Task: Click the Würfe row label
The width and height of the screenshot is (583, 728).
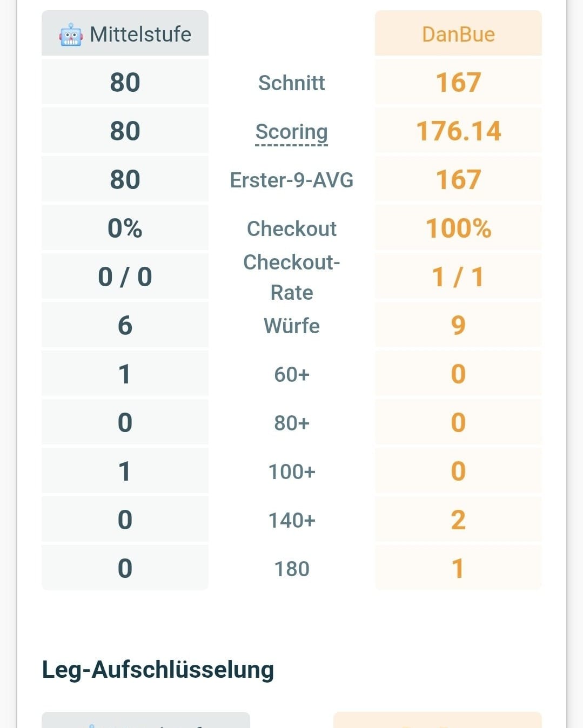Action: [292, 326]
